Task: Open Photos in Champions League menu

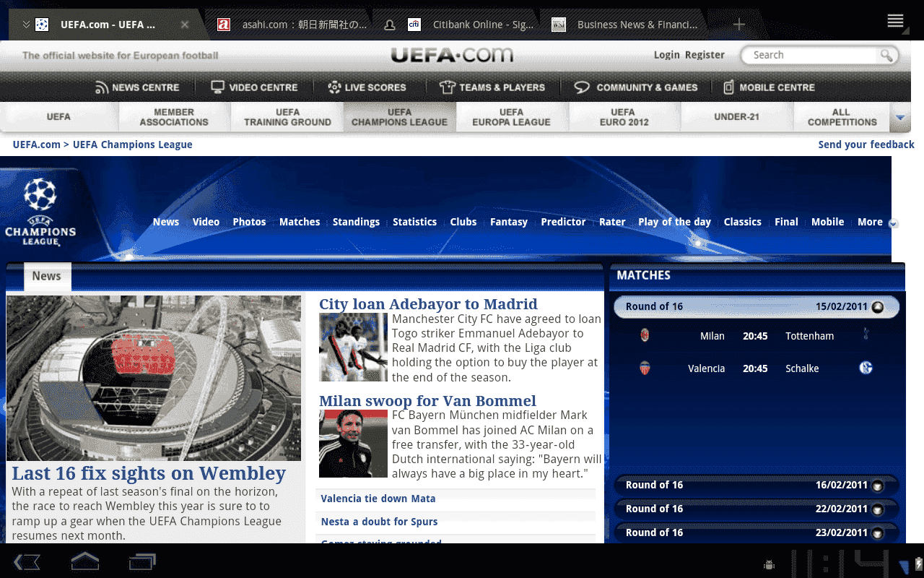Action: click(x=249, y=222)
